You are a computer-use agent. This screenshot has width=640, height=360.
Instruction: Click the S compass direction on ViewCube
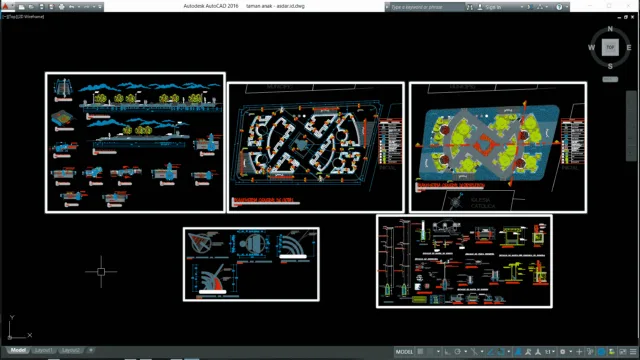pos(610,66)
